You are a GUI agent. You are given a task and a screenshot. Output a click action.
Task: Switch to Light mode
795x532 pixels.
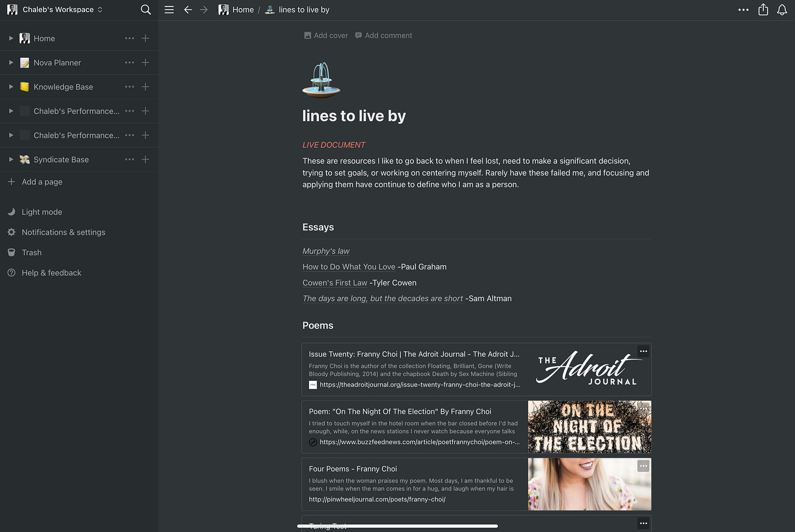pyautogui.click(x=42, y=212)
